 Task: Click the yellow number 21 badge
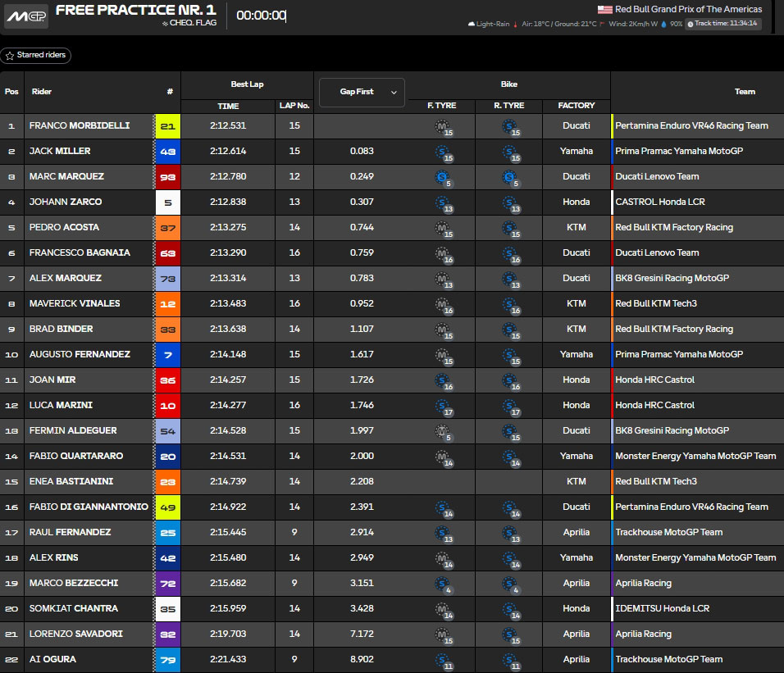168,126
